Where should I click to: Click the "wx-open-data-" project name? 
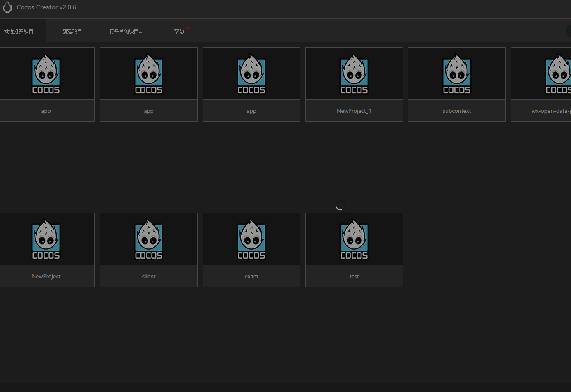[x=551, y=111]
